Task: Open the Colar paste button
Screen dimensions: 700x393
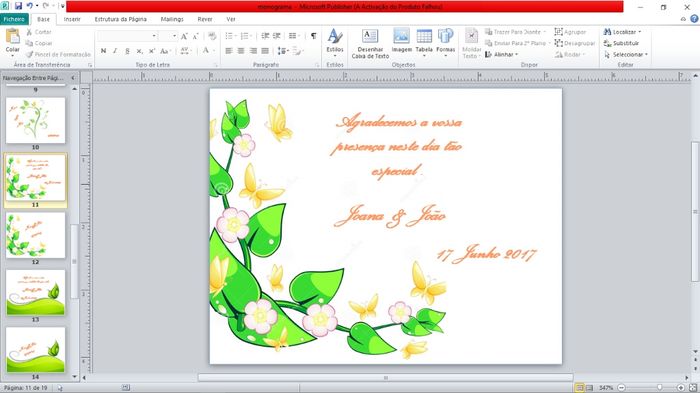Action: point(12,42)
